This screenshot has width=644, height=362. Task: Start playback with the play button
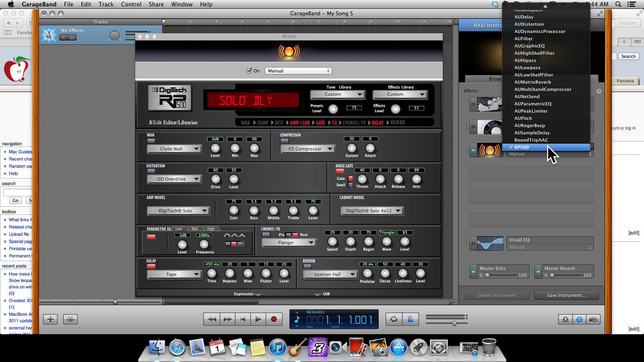click(x=258, y=319)
